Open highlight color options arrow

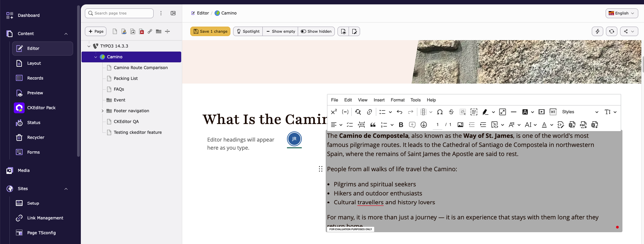coord(493,112)
